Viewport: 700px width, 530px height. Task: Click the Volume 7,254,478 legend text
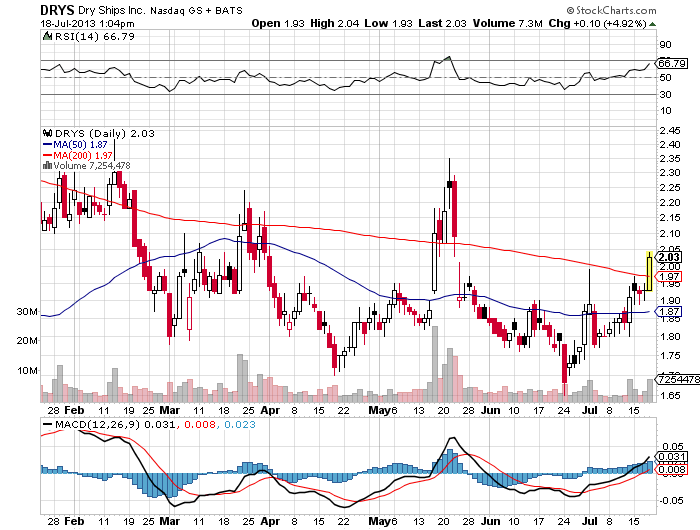(x=92, y=166)
